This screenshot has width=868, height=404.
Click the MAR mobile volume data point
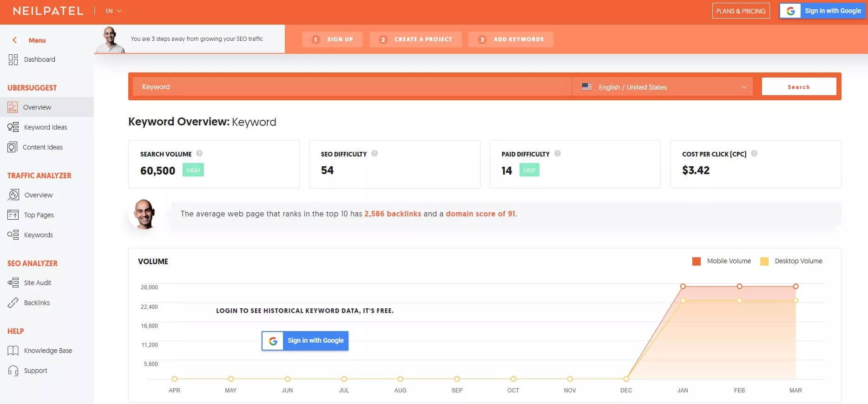click(796, 287)
